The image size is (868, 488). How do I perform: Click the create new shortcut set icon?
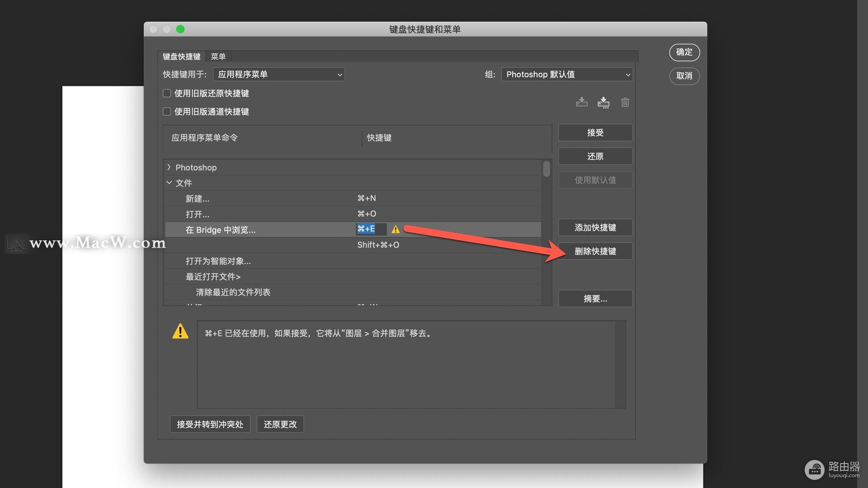[603, 102]
